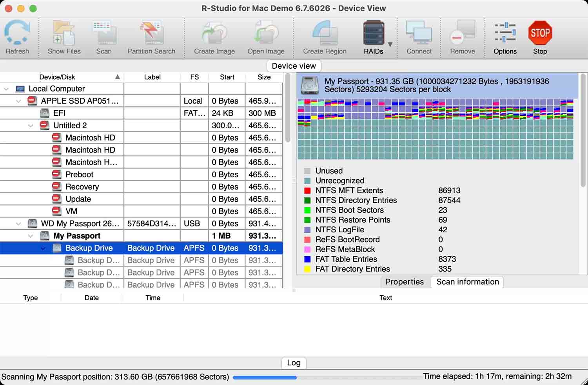This screenshot has height=385, width=588.
Task: Click the purple NTFS LogFile swatch
Action: pyautogui.click(x=307, y=230)
